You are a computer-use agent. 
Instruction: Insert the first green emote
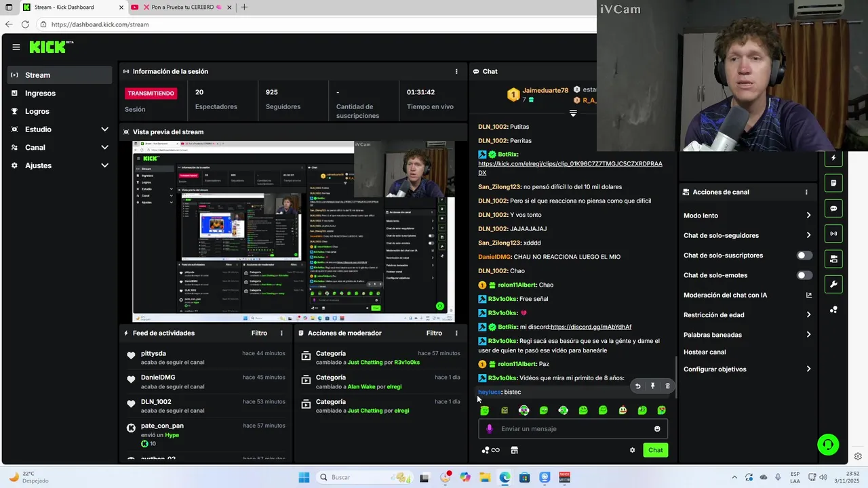pyautogui.click(x=484, y=410)
